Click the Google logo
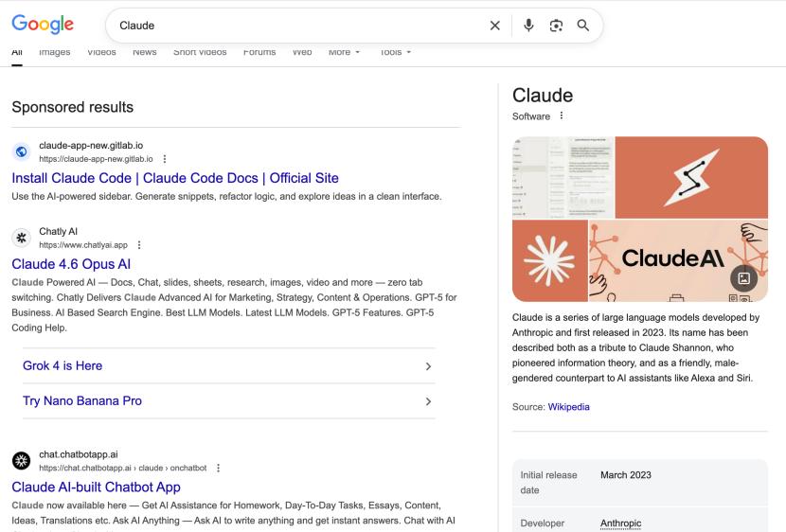Image resolution: width=786 pixels, height=532 pixels. click(x=43, y=25)
